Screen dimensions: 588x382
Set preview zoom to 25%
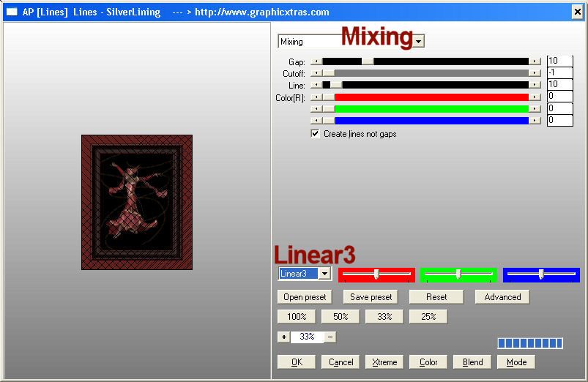(x=428, y=317)
